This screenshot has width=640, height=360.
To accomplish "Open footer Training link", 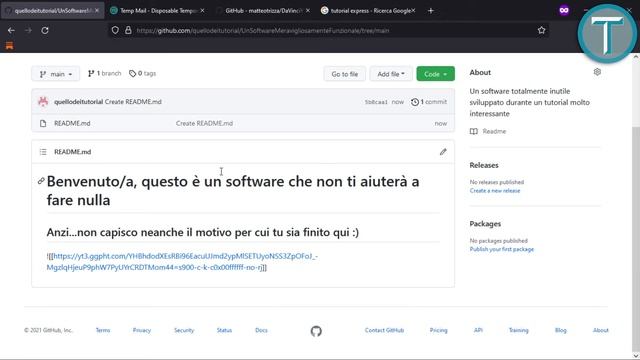I will [518, 330].
